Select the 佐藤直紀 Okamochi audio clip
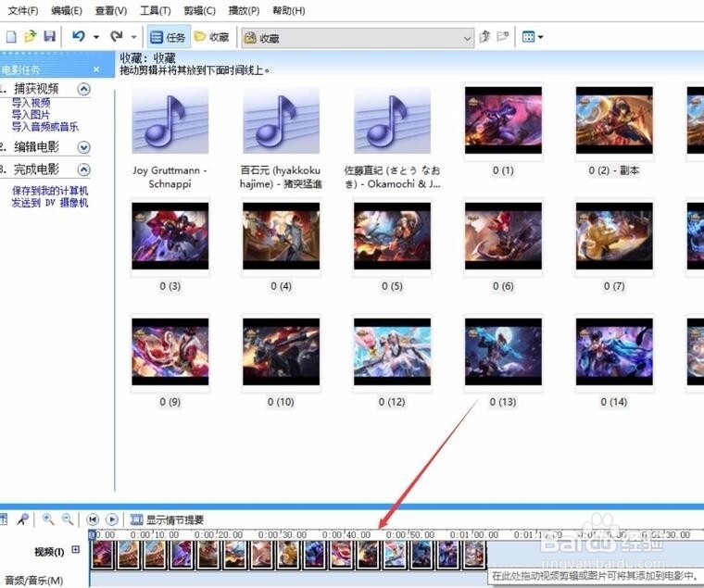This screenshot has height=588, width=704. coord(393,120)
